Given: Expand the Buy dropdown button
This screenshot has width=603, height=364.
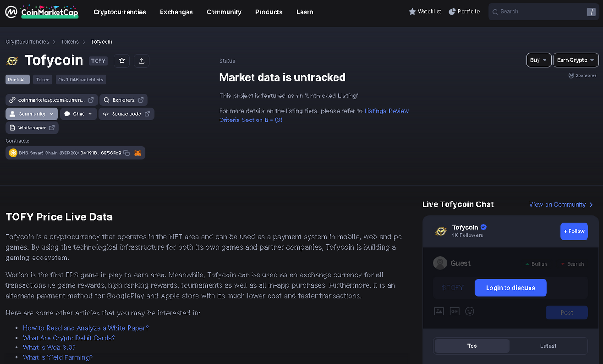Looking at the screenshot, I should click(x=539, y=60).
